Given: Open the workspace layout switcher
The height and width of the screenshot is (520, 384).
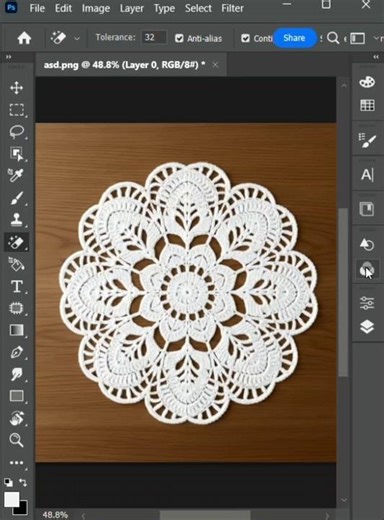Looking at the screenshot, I should pyautogui.click(x=358, y=38).
